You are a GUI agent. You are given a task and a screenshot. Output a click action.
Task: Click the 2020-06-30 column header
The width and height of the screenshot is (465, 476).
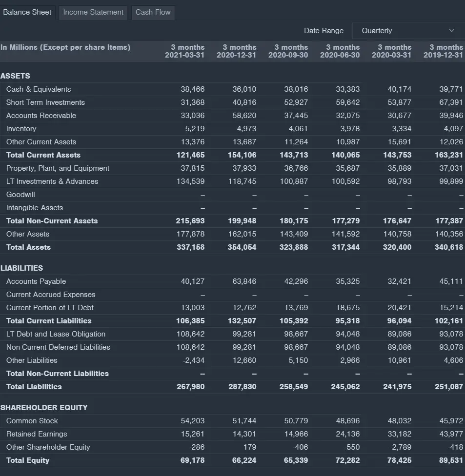pyautogui.click(x=340, y=51)
